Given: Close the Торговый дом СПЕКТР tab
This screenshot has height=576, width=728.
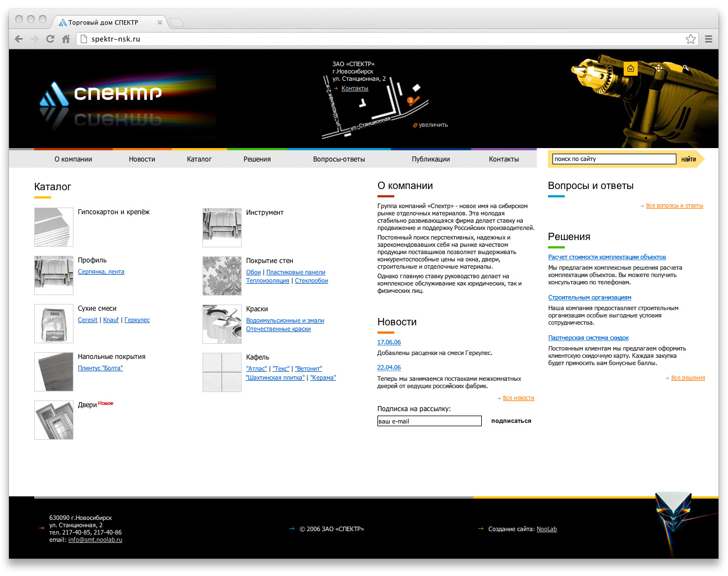Looking at the screenshot, I should pyautogui.click(x=160, y=22).
